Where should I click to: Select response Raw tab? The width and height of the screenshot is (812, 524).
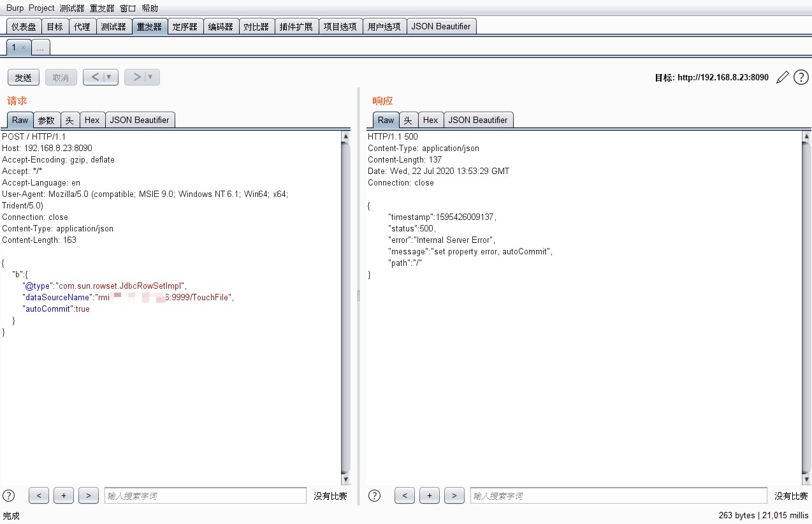386,120
